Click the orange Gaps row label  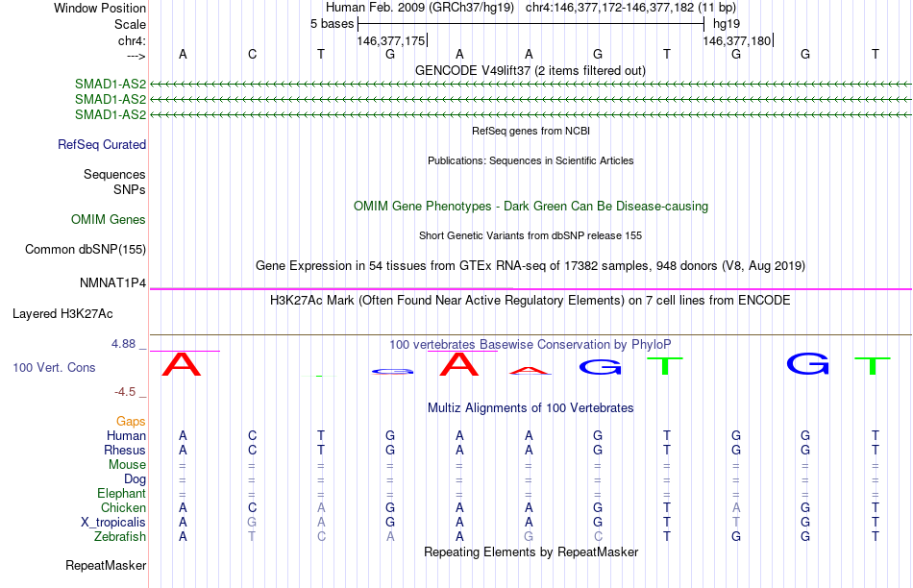coord(131,421)
